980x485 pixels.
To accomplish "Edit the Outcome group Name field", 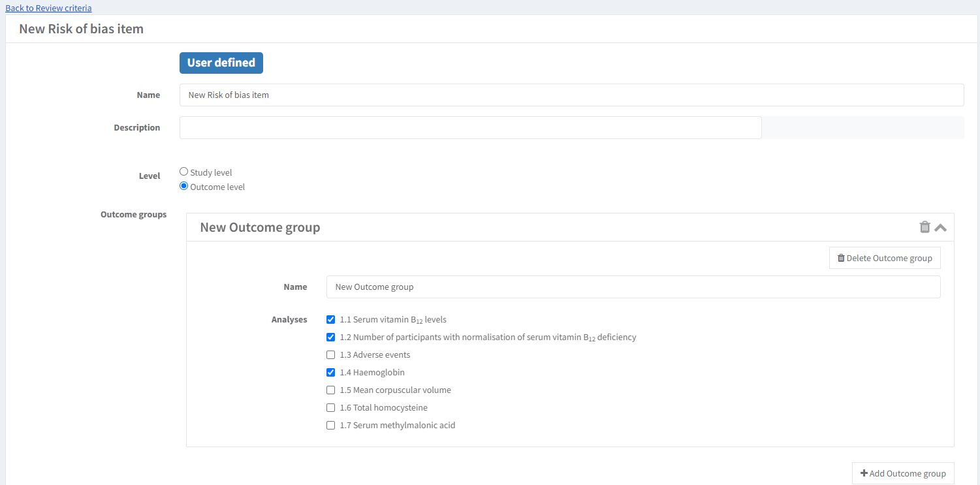I will tap(633, 287).
